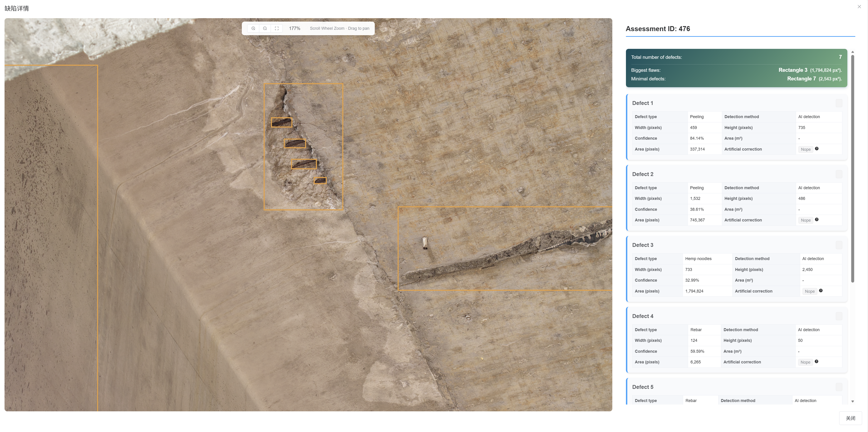Image resolution: width=868 pixels, height=432 pixels.
Task: Select the smallest bottom rebar bounding box
Action: pos(320,180)
